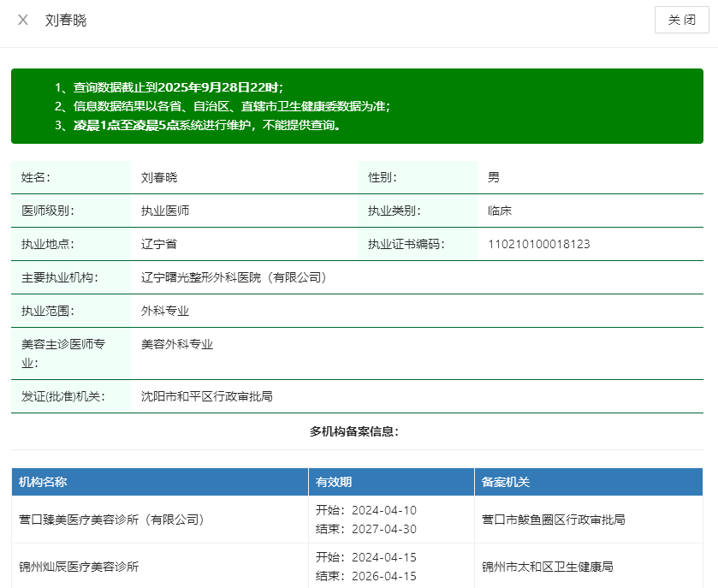The height and width of the screenshot is (588, 718).
Task: Click 沈阳市和平区行政审批局 issuing authority text
Action: 206,396
